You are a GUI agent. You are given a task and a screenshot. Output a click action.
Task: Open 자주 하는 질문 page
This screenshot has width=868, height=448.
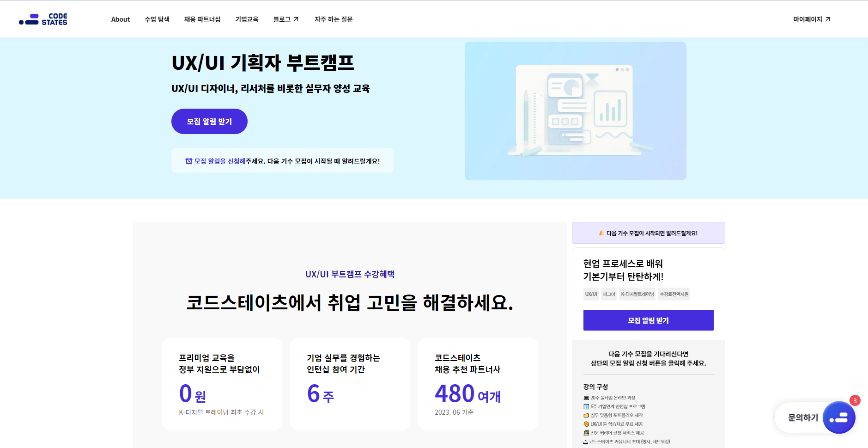(334, 19)
